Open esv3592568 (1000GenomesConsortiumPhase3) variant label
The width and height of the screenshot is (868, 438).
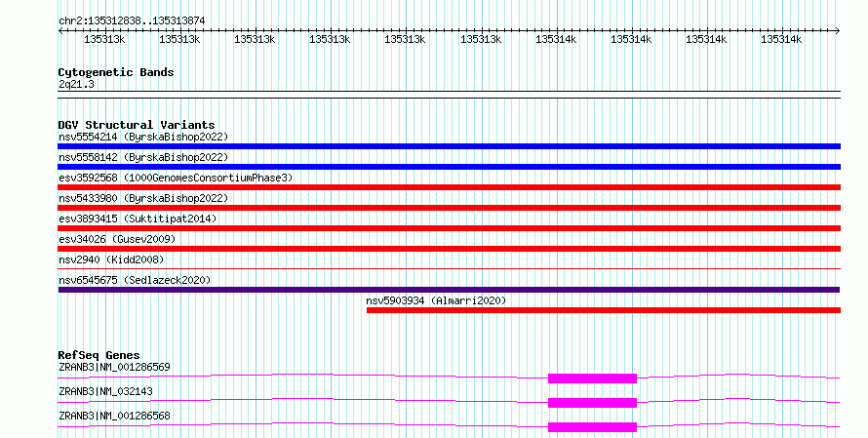pyautogui.click(x=176, y=178)
